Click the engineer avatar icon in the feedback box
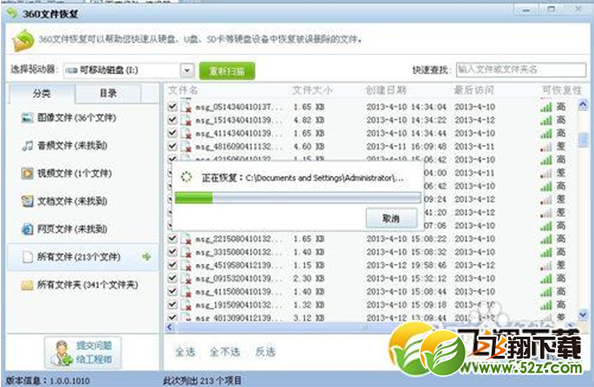Screen dimensions: 594x387 point(62,353)
